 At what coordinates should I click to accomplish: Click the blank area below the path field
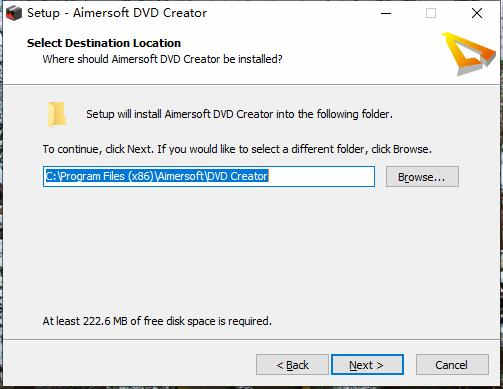(x=250, y=250)
